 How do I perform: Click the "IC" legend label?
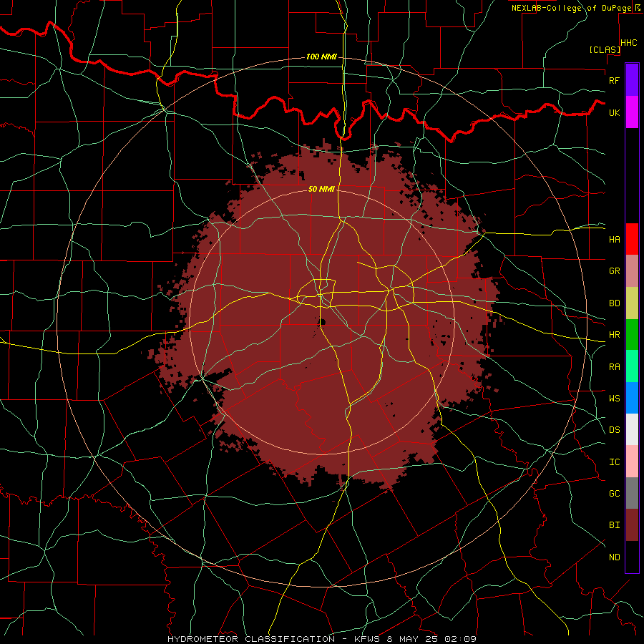[614, 462]
